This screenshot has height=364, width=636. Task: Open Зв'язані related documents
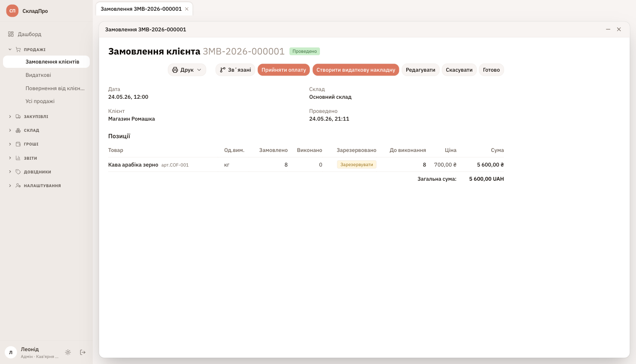point(235,70)
